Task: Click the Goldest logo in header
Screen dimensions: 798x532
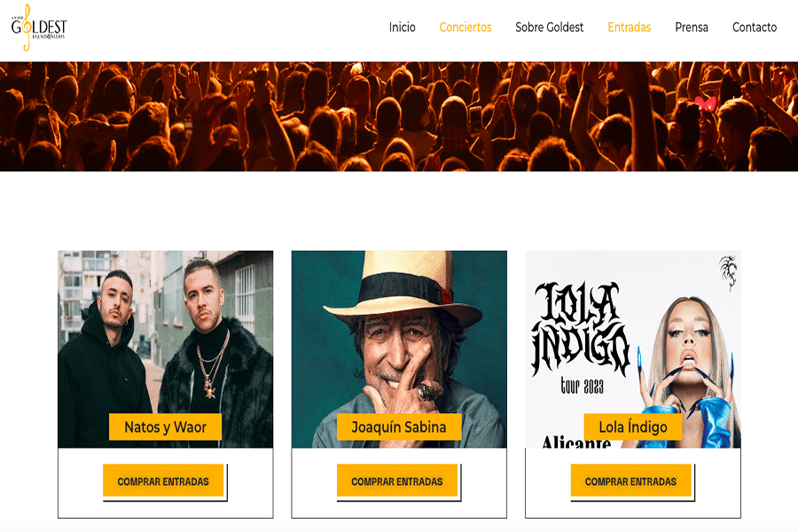Action: pyautogui.click(x=39, y=27)
